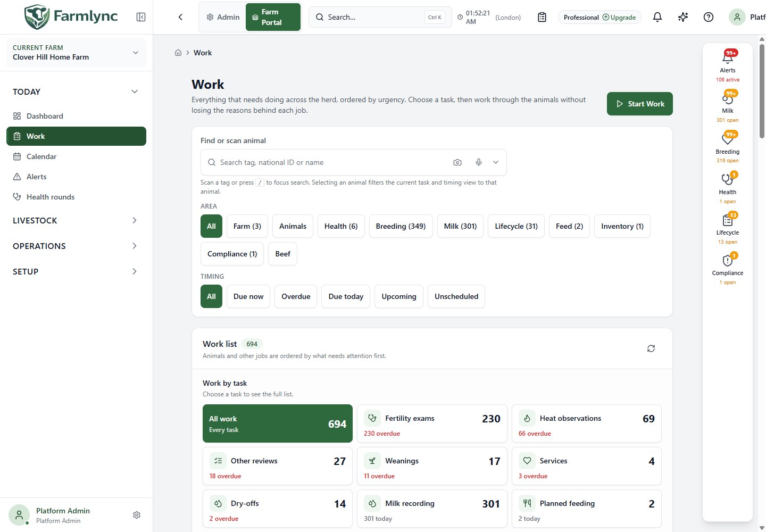
Task: Switch to Admin portal tab
Action: (x=223, y=17)
